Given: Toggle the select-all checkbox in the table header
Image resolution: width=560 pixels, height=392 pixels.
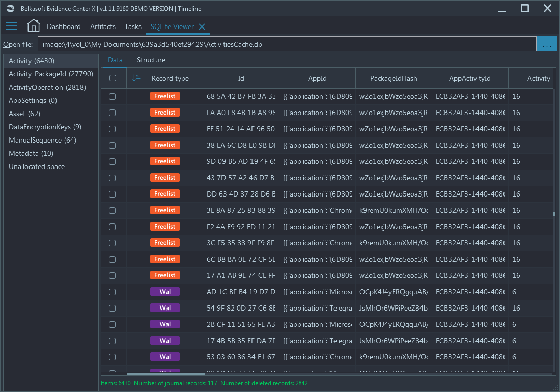Looking at the screenshot, I should coord(112,78).
